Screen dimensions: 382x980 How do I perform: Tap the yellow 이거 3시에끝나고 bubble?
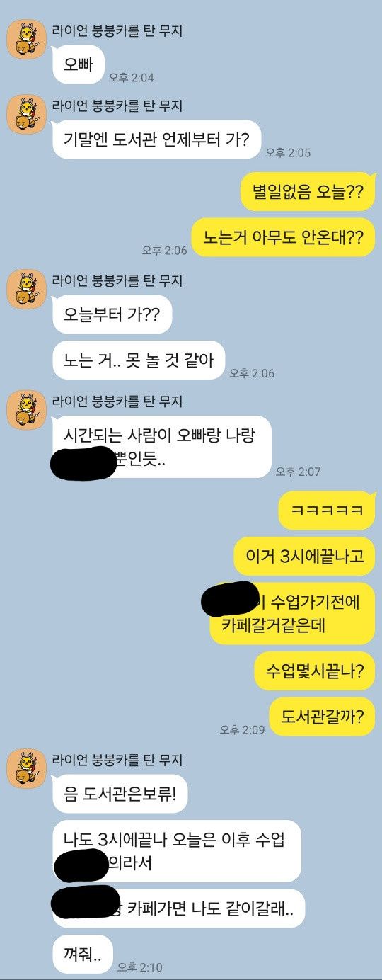(304, 557)
